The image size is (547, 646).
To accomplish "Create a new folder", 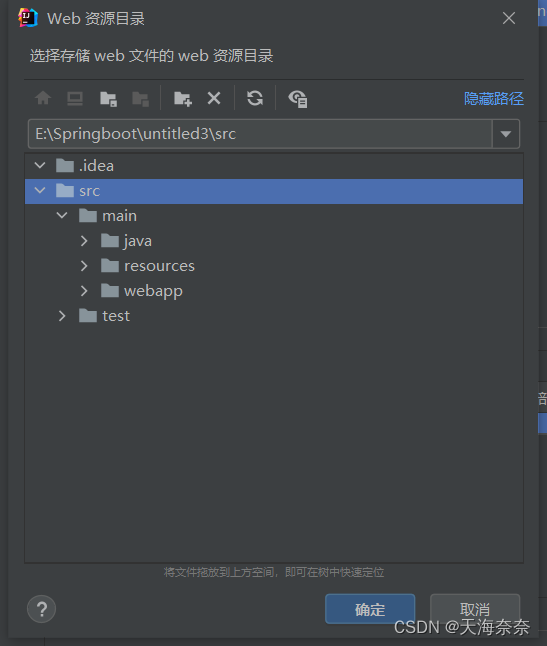I will click(182, 99).
